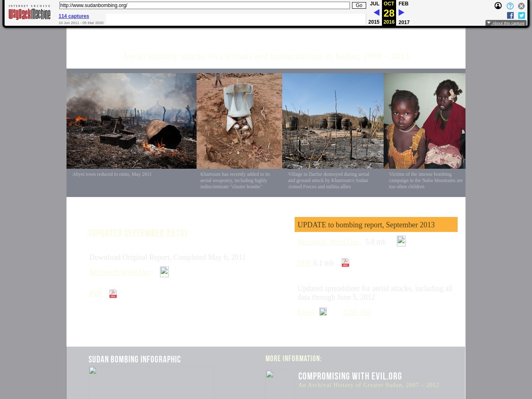Viewport: 532px width, 399px height.
Task: Click the Wayback URL input field
Action: pos(204,5)
